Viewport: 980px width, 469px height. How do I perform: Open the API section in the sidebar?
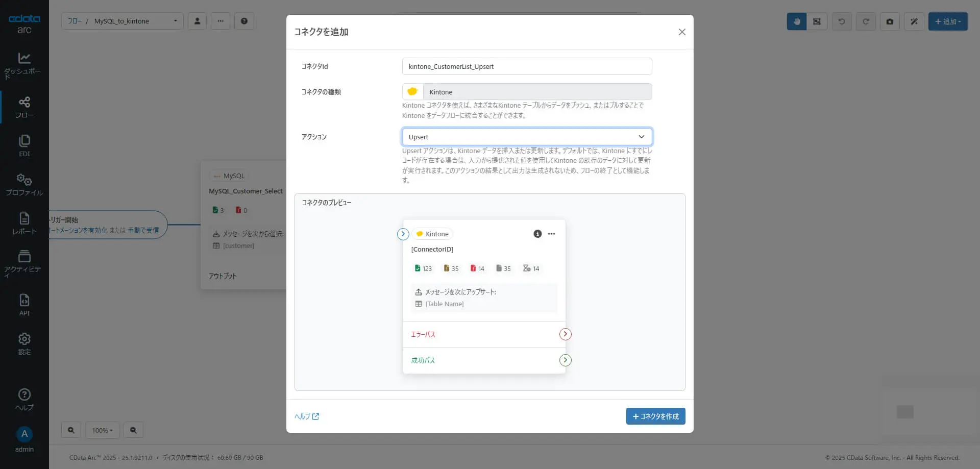click(x=24, y=305)
